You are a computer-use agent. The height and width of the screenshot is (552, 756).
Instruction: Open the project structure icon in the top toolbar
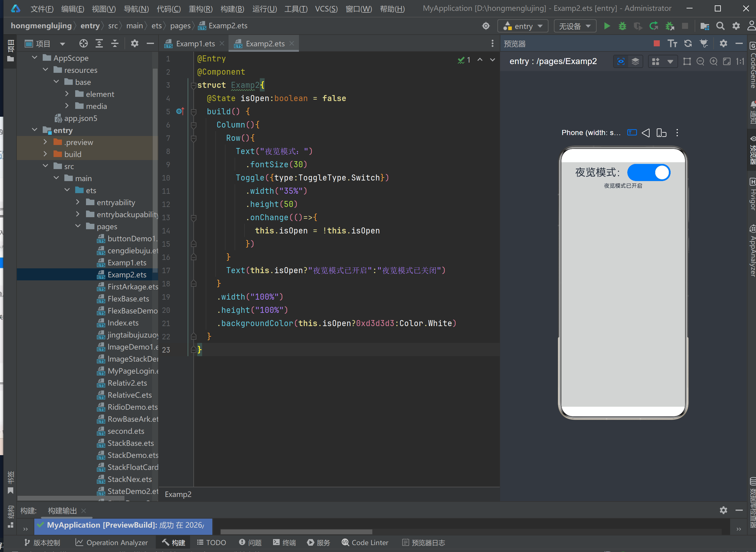pyautogui.click(x=705, y=26)
